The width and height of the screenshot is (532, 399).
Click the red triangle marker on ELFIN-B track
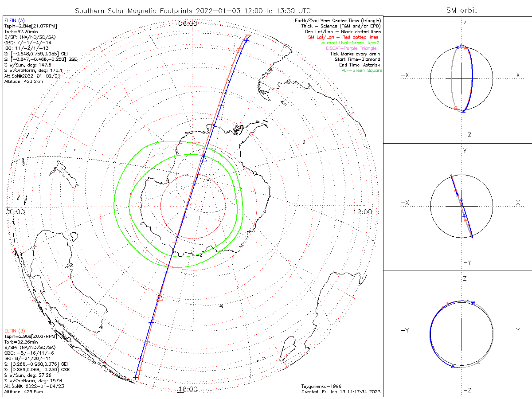[160, 297]
